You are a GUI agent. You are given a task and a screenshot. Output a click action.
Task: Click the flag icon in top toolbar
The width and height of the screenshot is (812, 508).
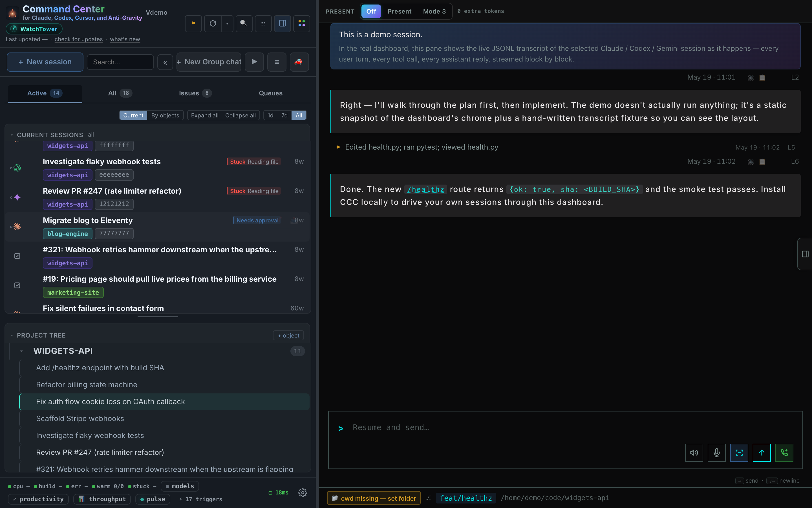point(193,23)
